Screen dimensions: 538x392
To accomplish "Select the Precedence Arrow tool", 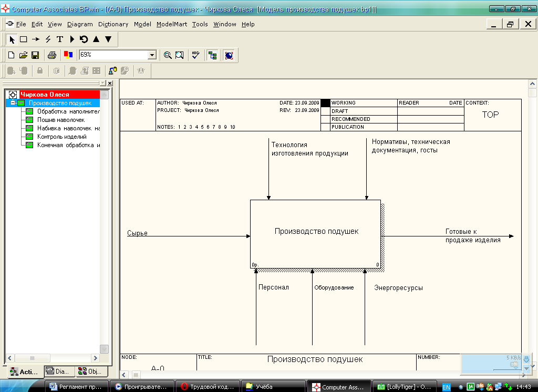I will [36, 39].
